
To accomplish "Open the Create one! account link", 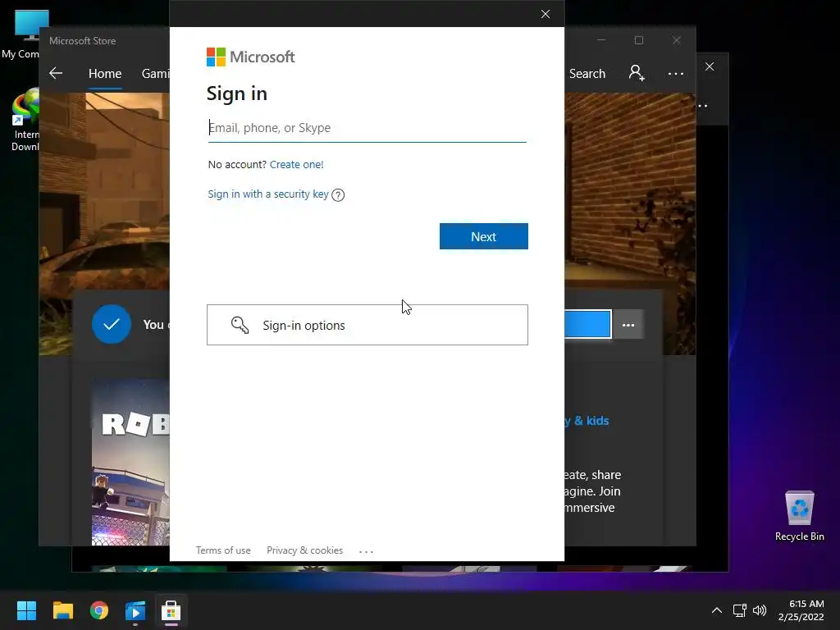I will tap(296, 164).
